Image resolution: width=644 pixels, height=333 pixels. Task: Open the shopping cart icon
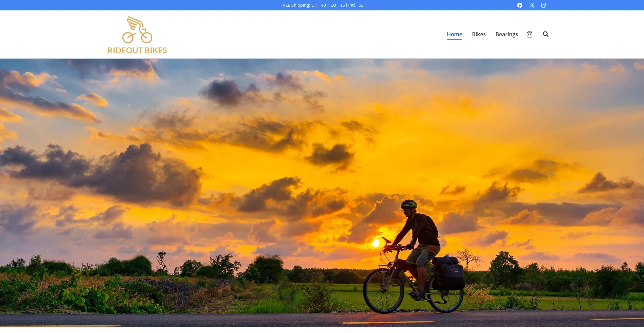[529, 34]
